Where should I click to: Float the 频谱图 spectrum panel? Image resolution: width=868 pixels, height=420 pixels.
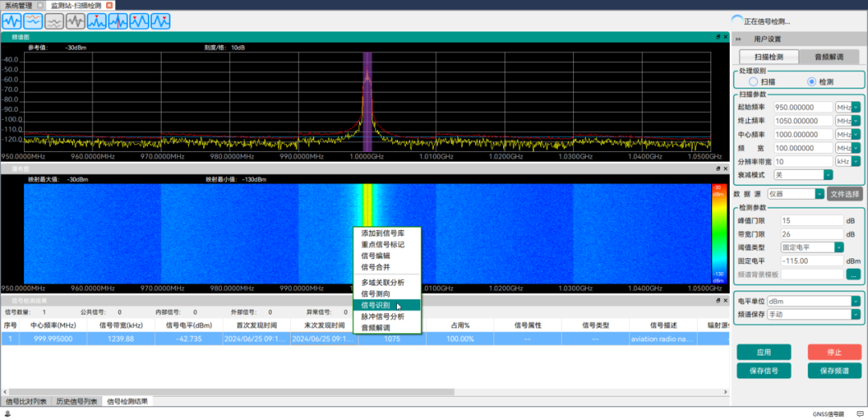719,36
